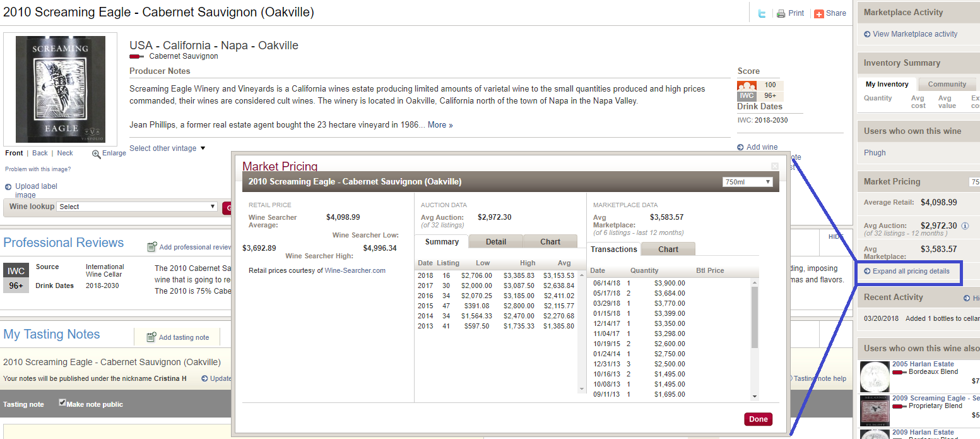Click the Transactions list scrollbar thumb
Screen dimensions: 980x439
pos(755,316)
